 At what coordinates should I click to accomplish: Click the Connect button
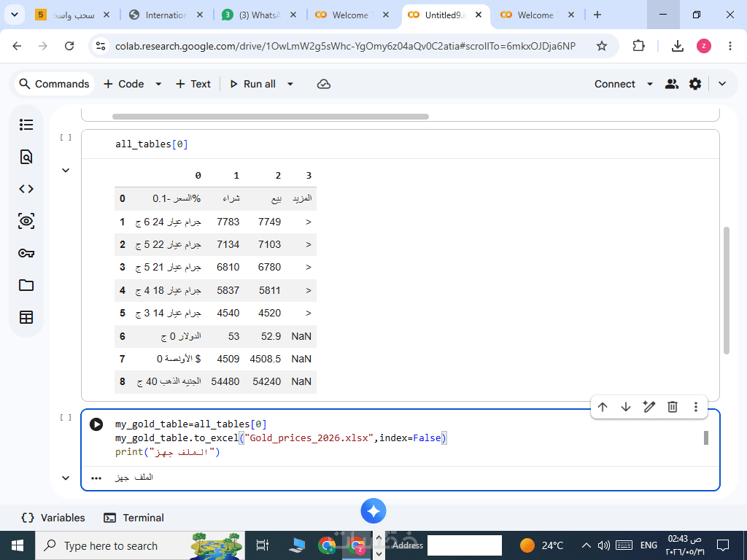pos(614,85)
